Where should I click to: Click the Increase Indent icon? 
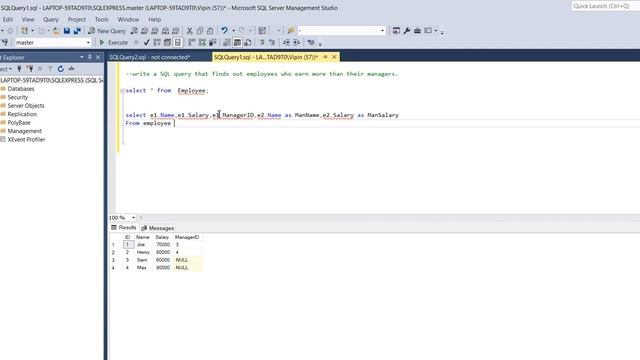(x=297, y=42)
